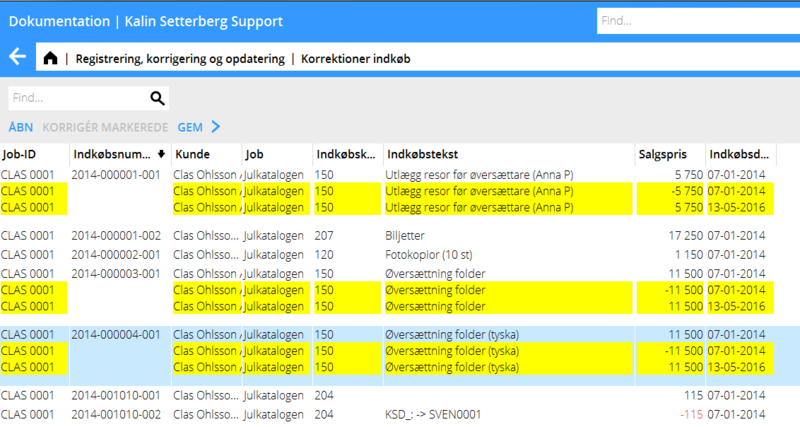Screen dimensions: 800x427
Task: Sort by Indkøbsk... column header
Action: [x=348, y=154]
